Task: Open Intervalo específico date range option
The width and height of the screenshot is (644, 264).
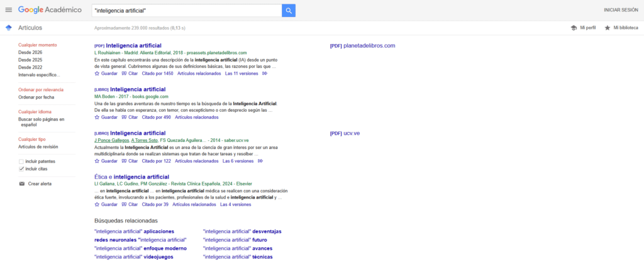Action: (39, 75)
